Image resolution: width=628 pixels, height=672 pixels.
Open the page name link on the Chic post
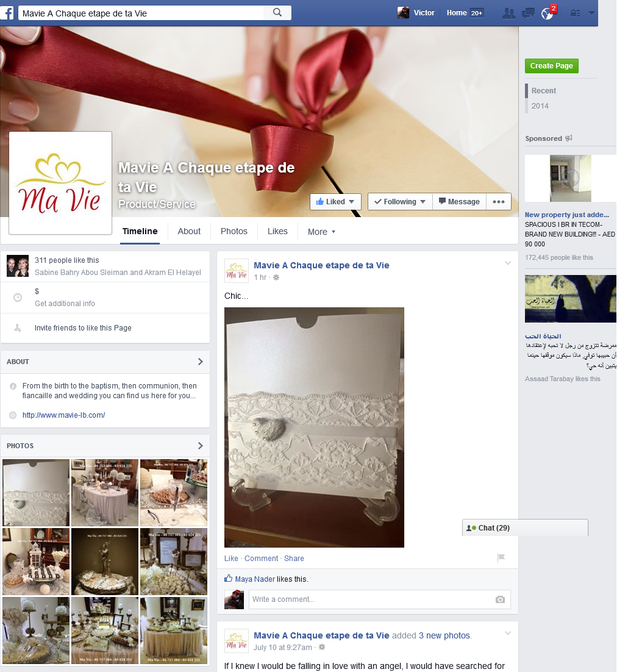tap(321, 265)
